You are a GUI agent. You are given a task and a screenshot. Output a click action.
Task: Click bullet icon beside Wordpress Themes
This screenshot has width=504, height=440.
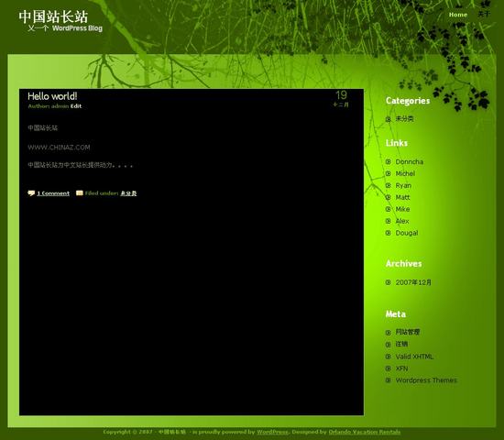(388, 380)
